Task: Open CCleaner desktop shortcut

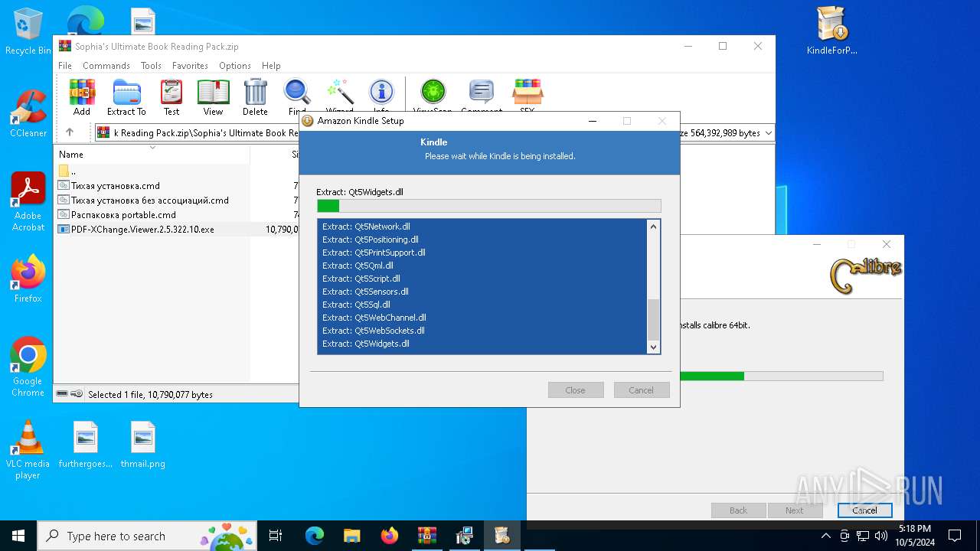Action: pyautogui.click(x=28, y=114)
